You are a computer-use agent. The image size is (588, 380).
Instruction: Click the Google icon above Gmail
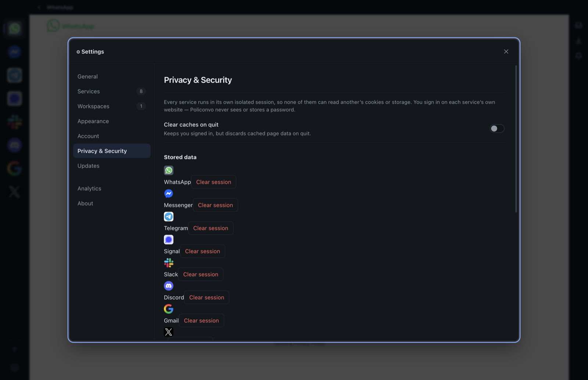pyautogui.click(x=169, y=309)
